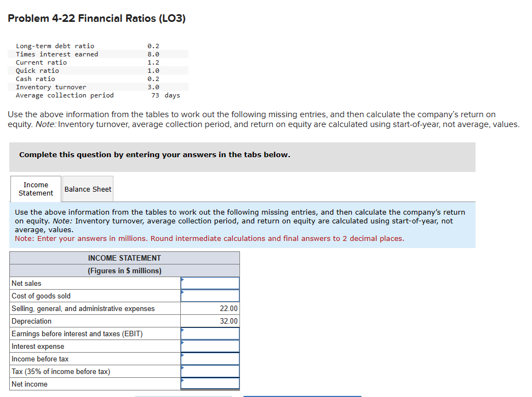The width and height of the screenshot is (532, 397).
Task: Click the Income before tax answer box
Action: pos(211,359)
